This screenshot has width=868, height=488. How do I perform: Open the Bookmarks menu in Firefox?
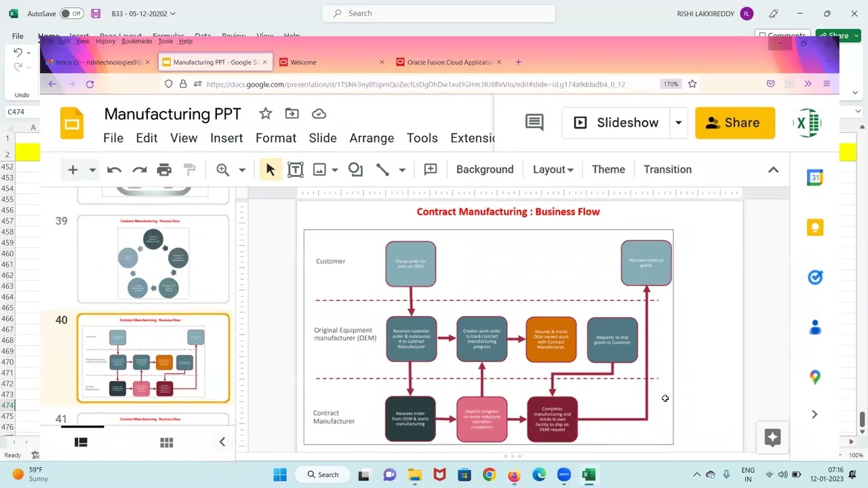point(136,41)
